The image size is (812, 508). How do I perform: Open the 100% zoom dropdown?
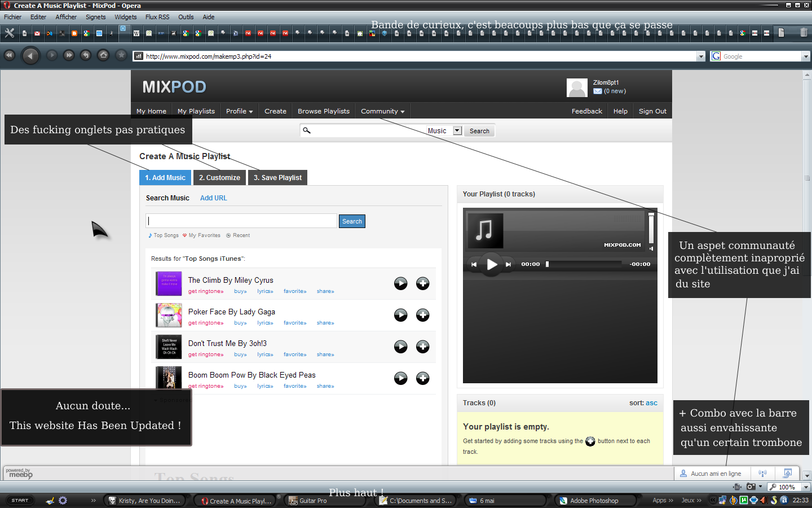coord(806,487)
